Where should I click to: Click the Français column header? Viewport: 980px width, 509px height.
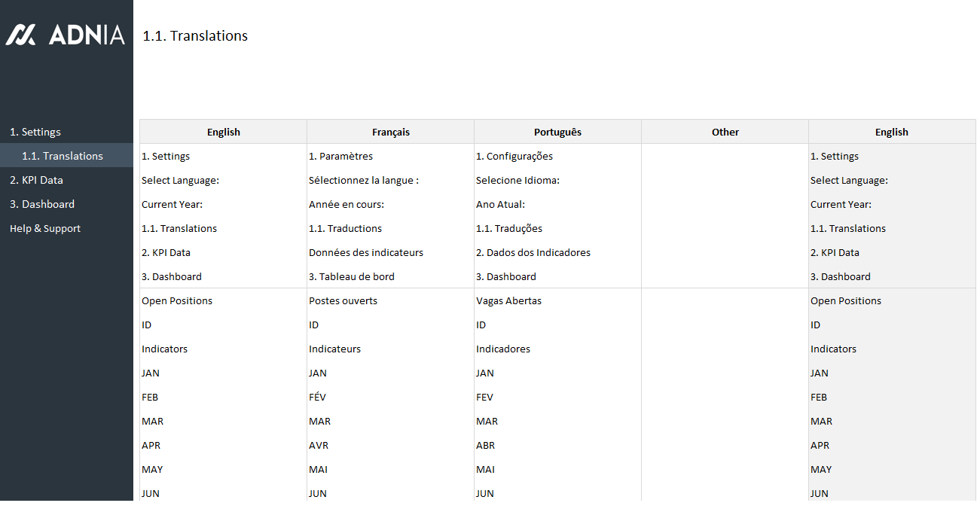pyautogui.click(x=390, y=132)
